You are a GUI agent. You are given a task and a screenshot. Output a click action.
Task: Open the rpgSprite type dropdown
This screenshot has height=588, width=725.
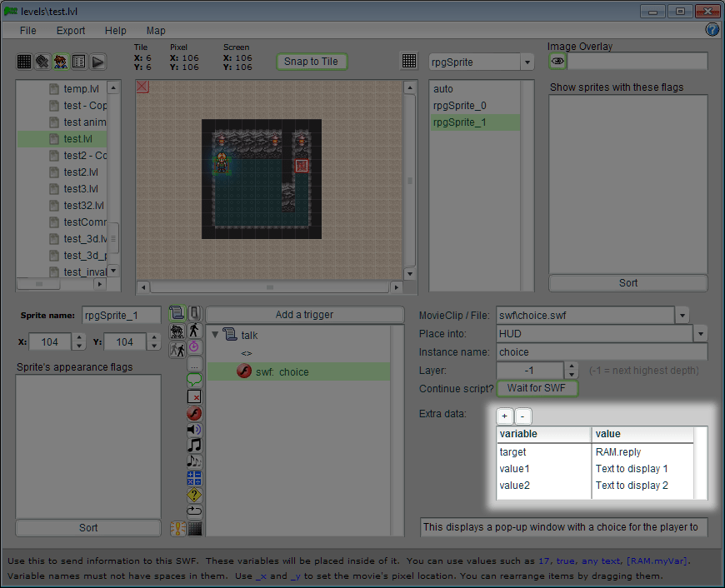click(527, 62)
